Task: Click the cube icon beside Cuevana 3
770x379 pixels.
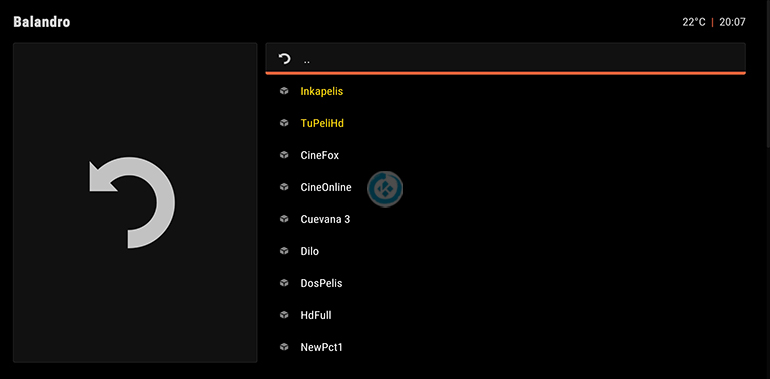Action: pos(284,219)
